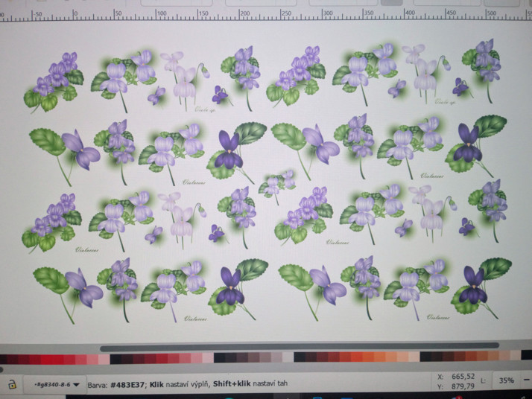Click the horizontal scrollbar below the canvas

tap(298, 347)
